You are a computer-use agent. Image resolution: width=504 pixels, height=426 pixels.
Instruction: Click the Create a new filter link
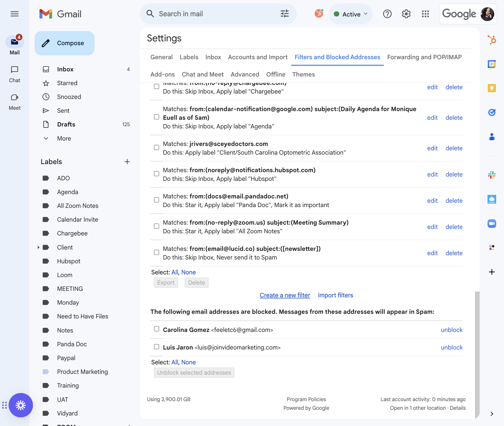pos(285,295)
